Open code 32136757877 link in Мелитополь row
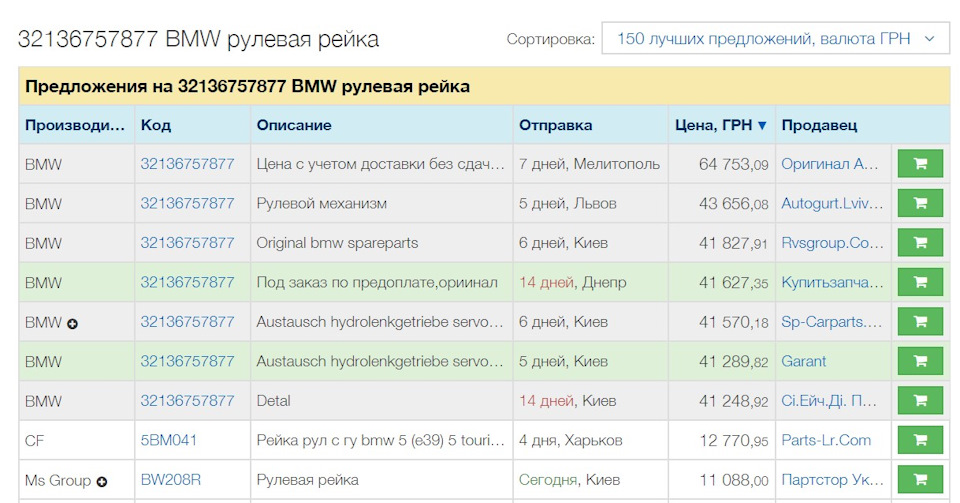The image size is (960, 503). [187, 164]
